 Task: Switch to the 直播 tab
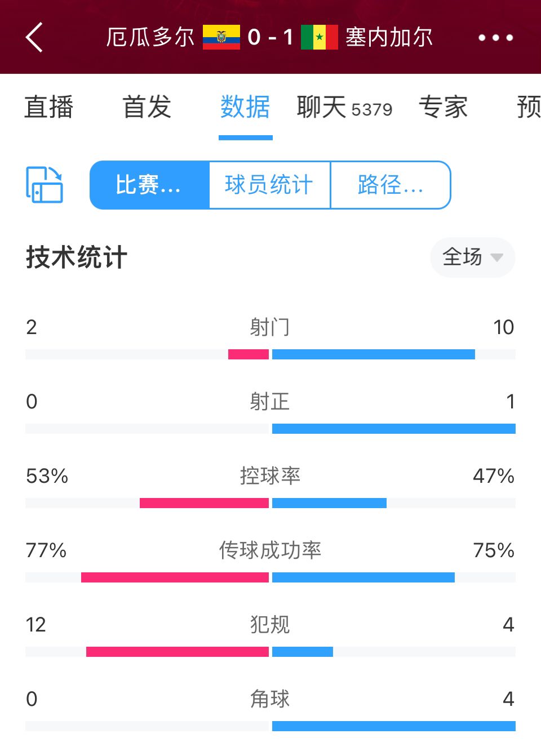(x=49, y=107)
